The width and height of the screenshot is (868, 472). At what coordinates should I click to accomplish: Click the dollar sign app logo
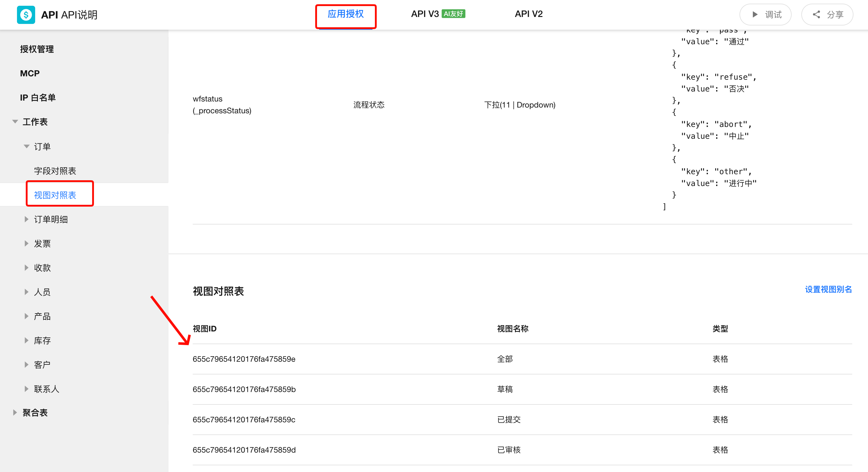coord(26,15)
